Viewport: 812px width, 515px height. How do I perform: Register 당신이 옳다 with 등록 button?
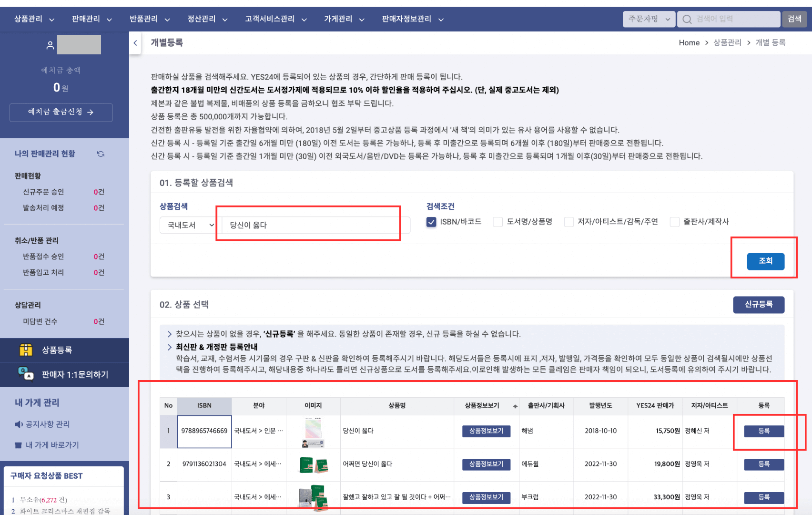764,431
